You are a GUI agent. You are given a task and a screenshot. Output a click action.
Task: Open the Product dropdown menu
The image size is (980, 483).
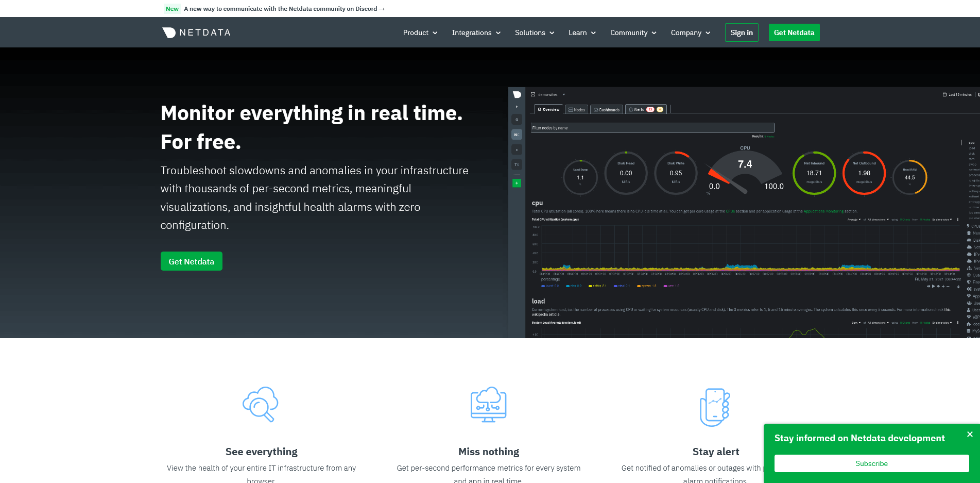click(420, 32)
